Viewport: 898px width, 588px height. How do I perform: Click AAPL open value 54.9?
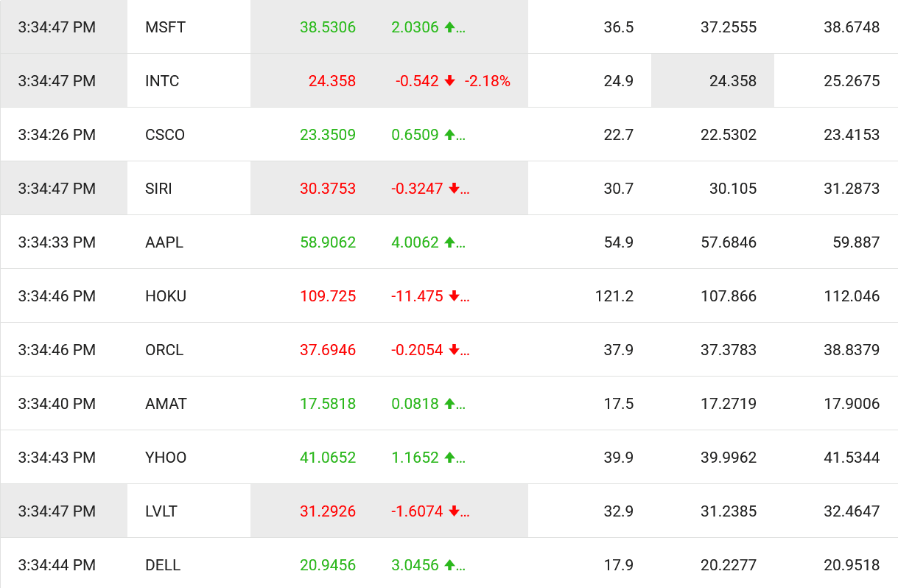pos(619,242)
